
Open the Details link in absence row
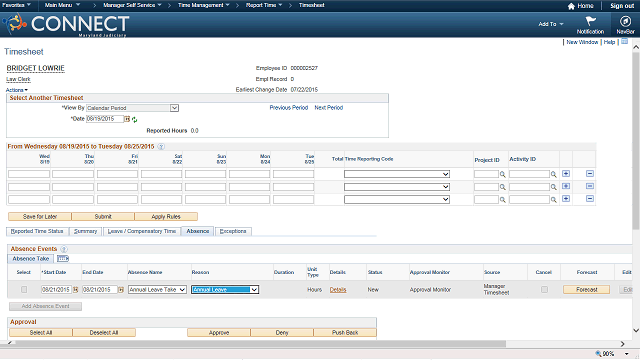338,290
